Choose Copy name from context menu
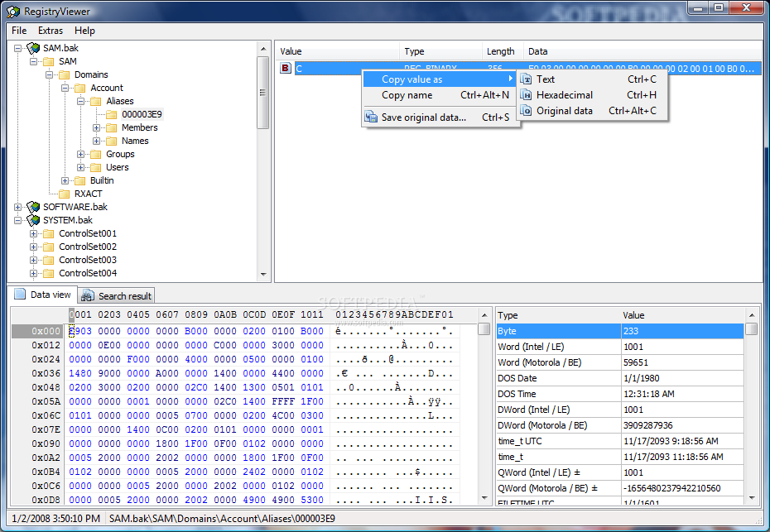This screenshot has width=770, height=532. pyautogui.click(x=440, y=95)
